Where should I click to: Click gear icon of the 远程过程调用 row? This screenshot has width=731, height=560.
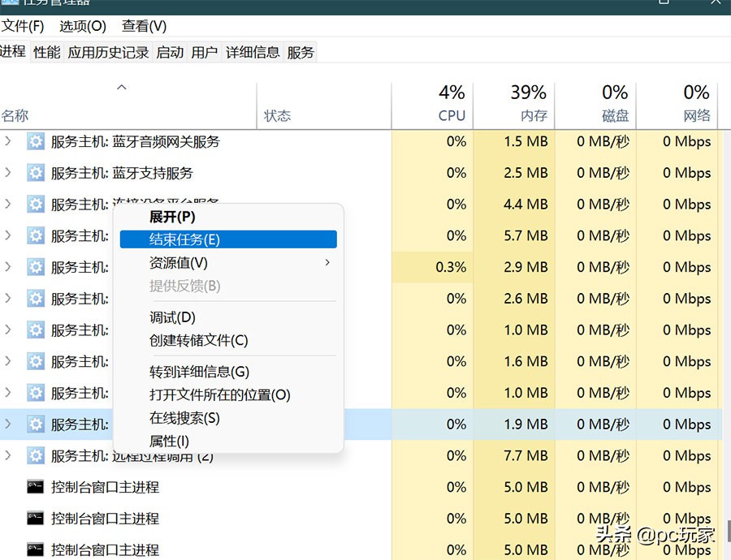point(36,455)
